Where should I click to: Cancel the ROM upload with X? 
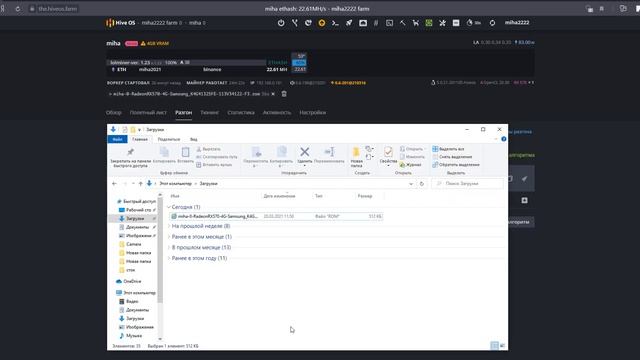[x=273, y=94]
